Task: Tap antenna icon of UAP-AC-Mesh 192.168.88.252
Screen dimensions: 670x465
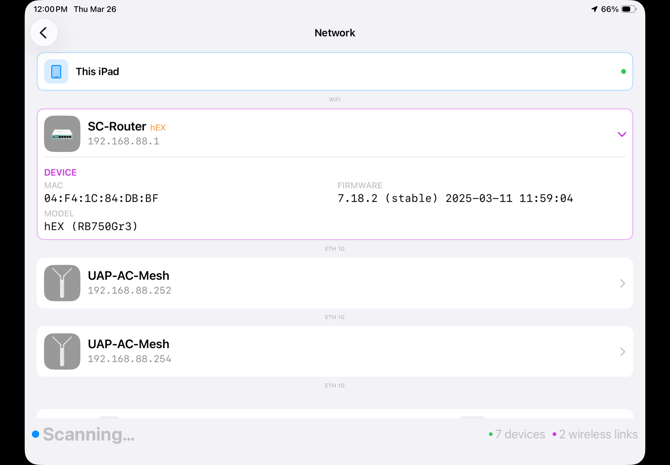Action: [62, 283]
